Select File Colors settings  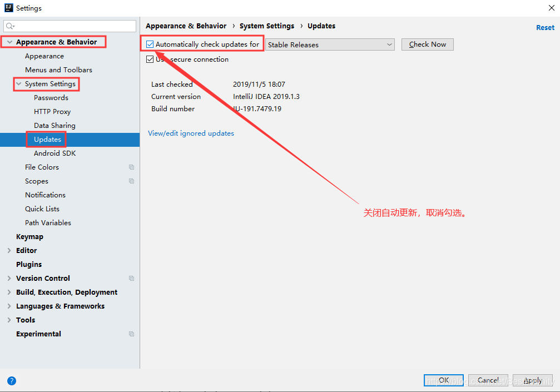pos(42,167)
